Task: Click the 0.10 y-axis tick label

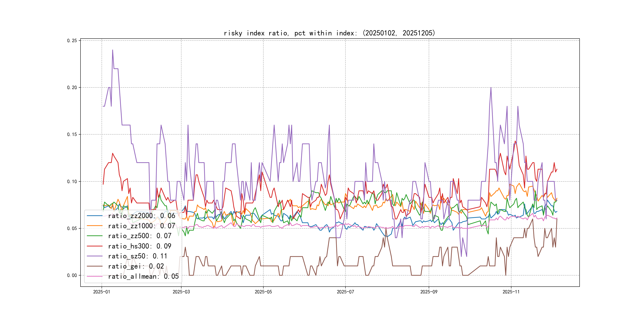Action: click(72, 181)
